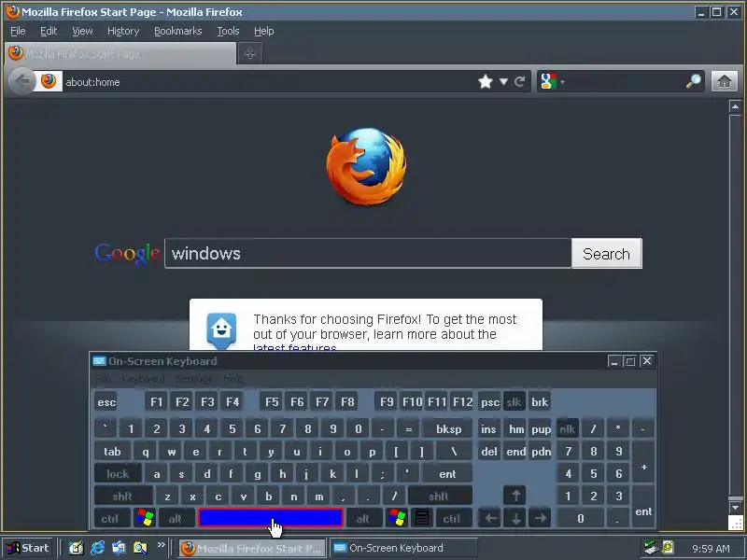
Task: Click the bksp key on the keyboard
Action: [x=448, y=428]
